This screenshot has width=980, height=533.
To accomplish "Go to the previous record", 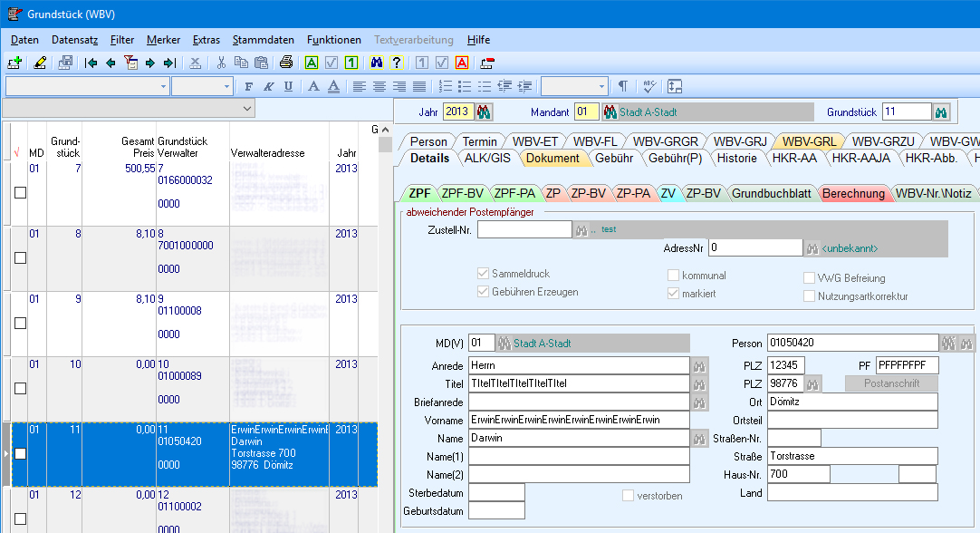I will point(110,63).
